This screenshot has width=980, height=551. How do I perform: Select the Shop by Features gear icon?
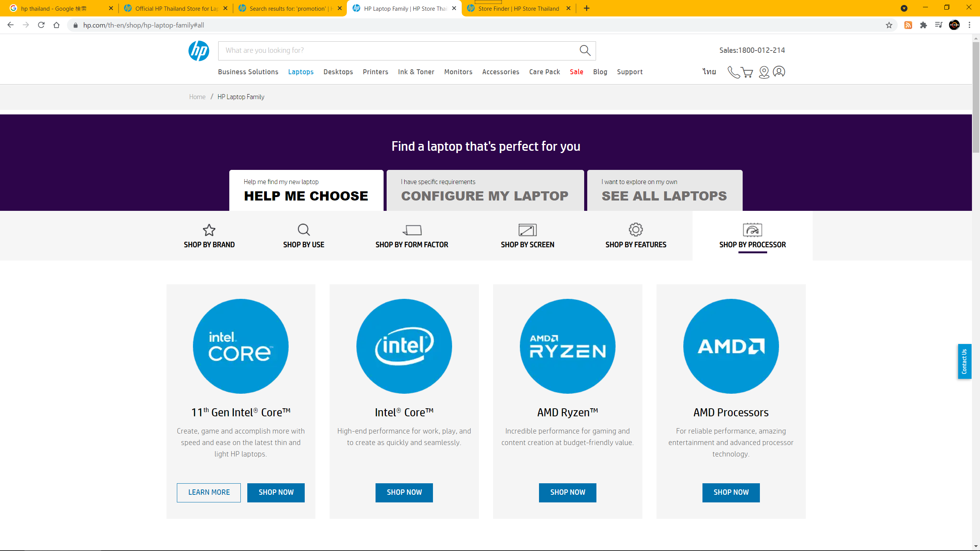point(636,230)
